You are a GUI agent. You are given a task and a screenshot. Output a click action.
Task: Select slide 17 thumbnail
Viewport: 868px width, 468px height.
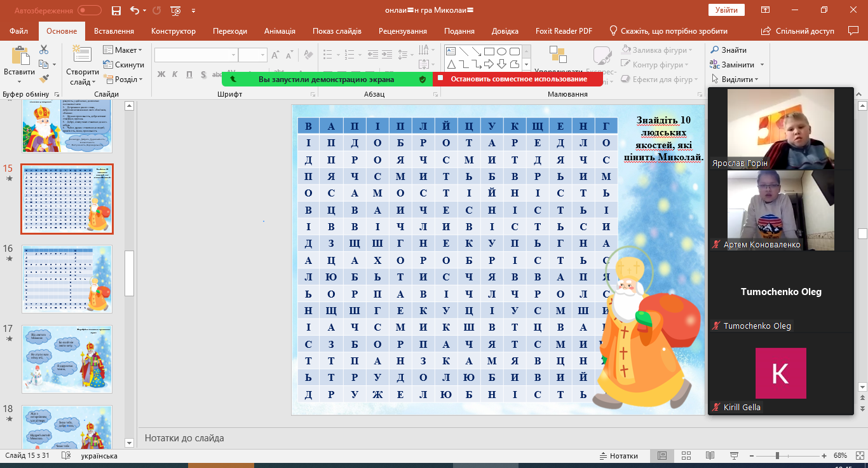[67, 359]
